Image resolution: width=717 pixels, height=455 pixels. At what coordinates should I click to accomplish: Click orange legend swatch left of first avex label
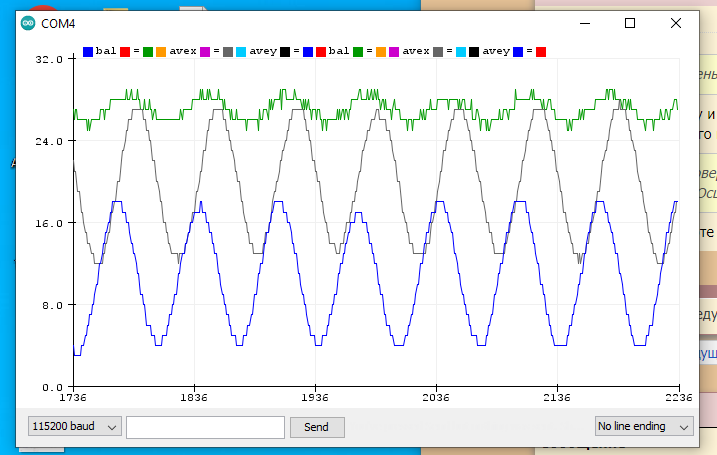point(161,52)
